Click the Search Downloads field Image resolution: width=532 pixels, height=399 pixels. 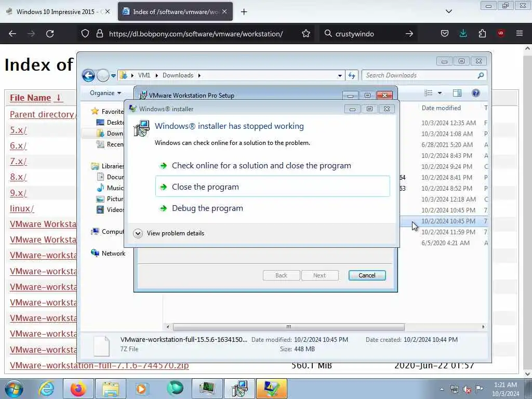[424, 75]
